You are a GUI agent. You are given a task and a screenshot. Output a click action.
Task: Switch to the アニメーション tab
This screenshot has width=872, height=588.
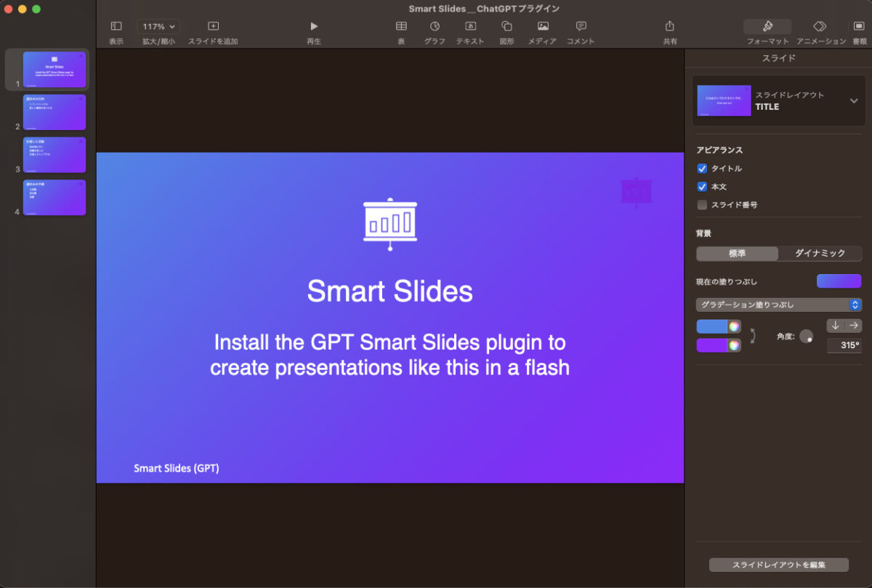820,27
